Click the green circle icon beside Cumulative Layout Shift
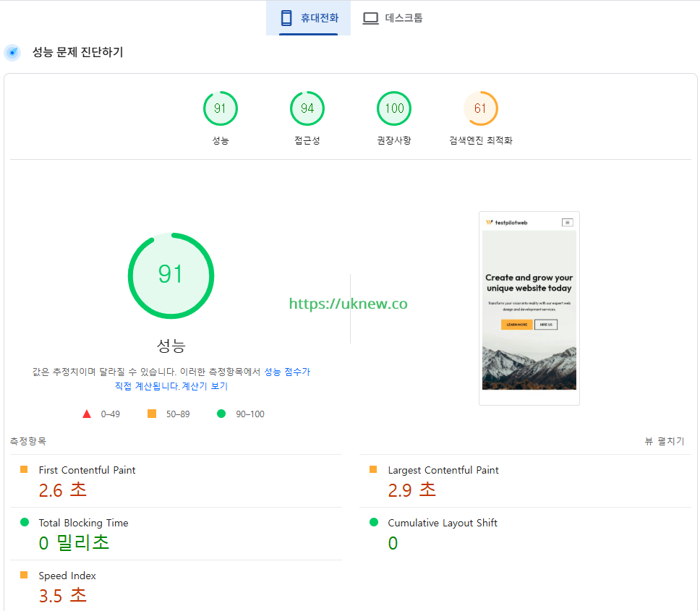This screenshot has height=611, width=700. coord(373,522)
